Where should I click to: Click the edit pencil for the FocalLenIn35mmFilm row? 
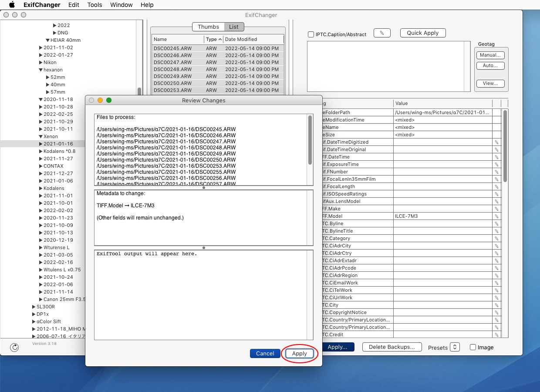[x=496, y=179]
